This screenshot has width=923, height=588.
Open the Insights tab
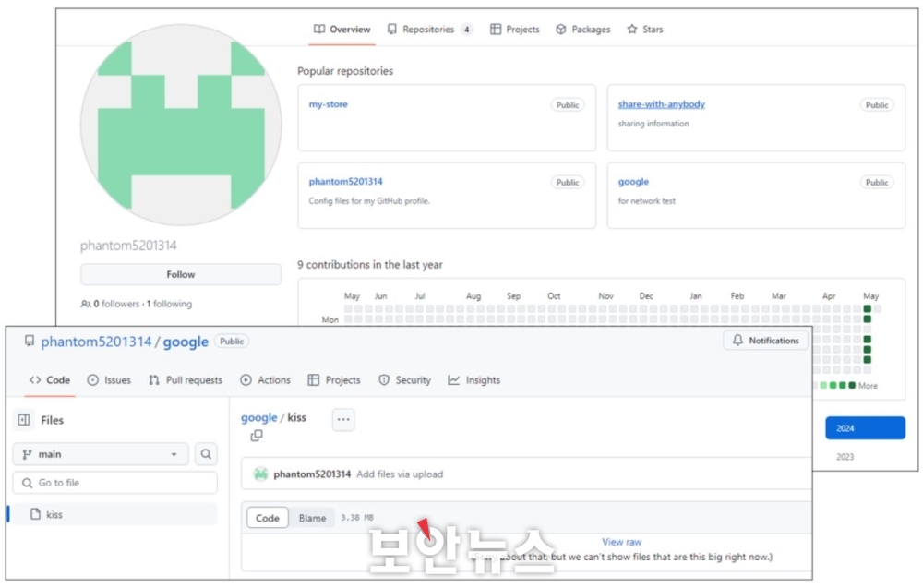click(x=473, y=380)
